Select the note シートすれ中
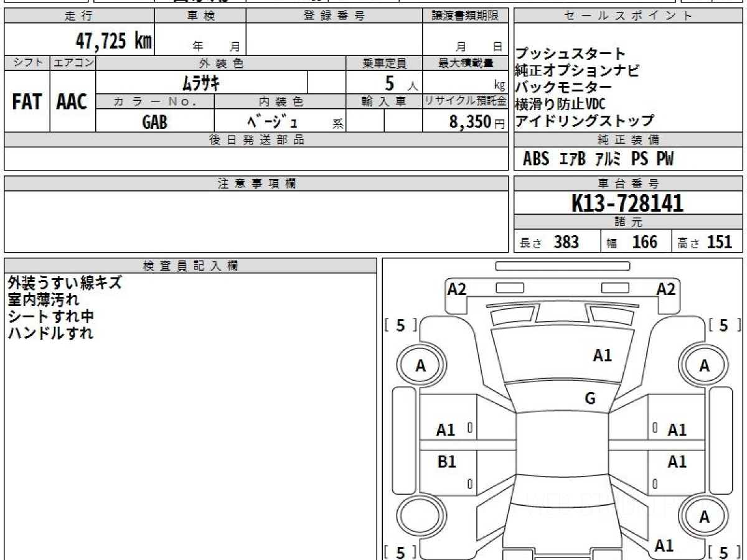Viewport: 747px width, 560px height. (x=50, y=316)
